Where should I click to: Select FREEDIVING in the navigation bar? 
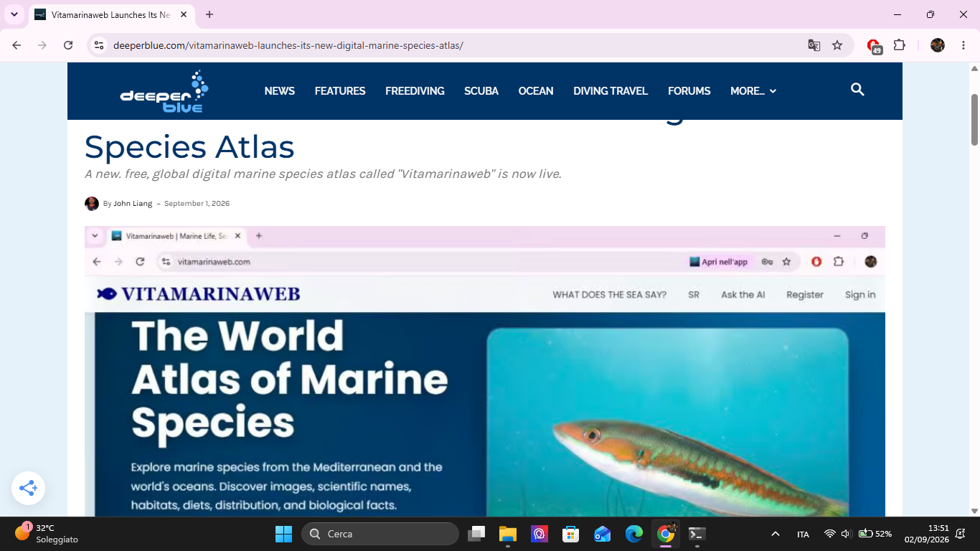pos(415,91)
